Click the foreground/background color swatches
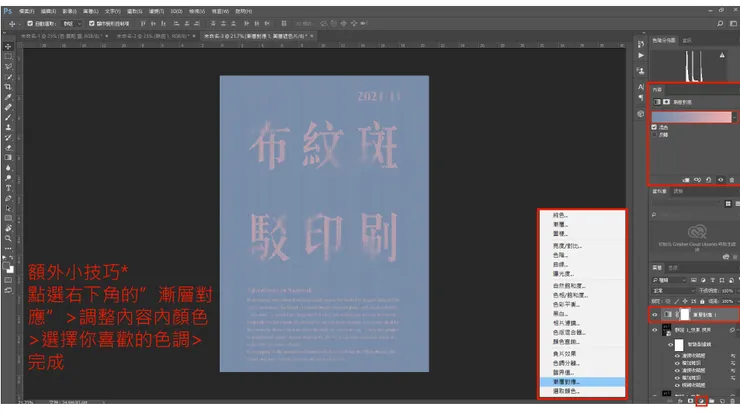740x413 pixels. 8,268
